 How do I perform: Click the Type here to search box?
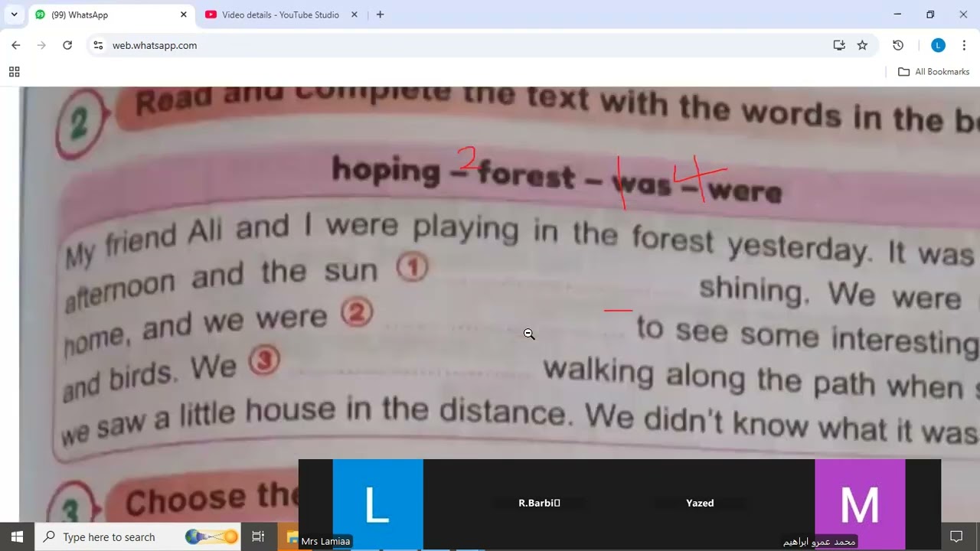(138, 536)
